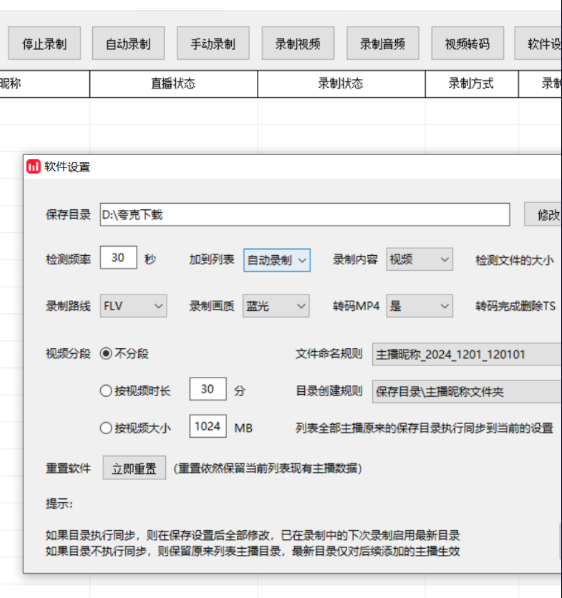
Task: Launch 视频转码 from the toolbar
Action: pyautogui.click(x=467, y=43)
